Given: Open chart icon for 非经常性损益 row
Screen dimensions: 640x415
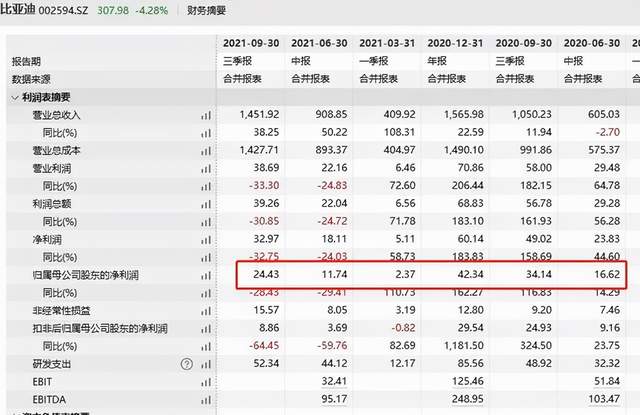Looking at the screenshot, I should click(206, 311).
